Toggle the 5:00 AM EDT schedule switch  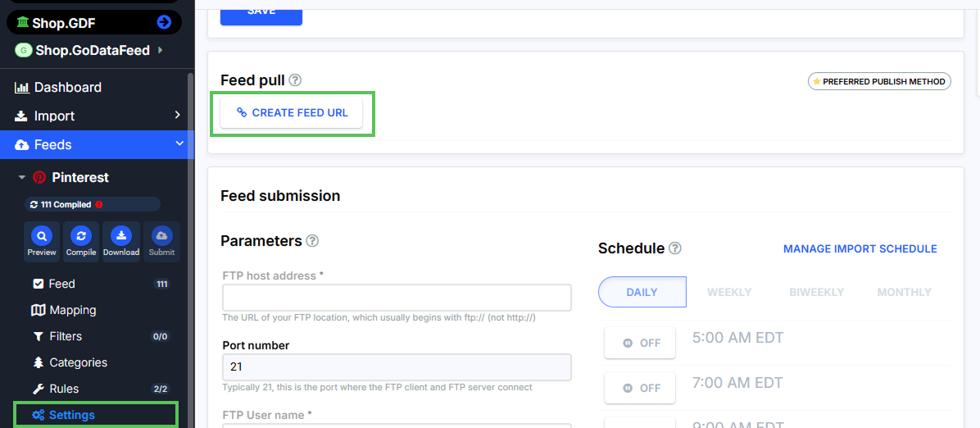(640, 343)
